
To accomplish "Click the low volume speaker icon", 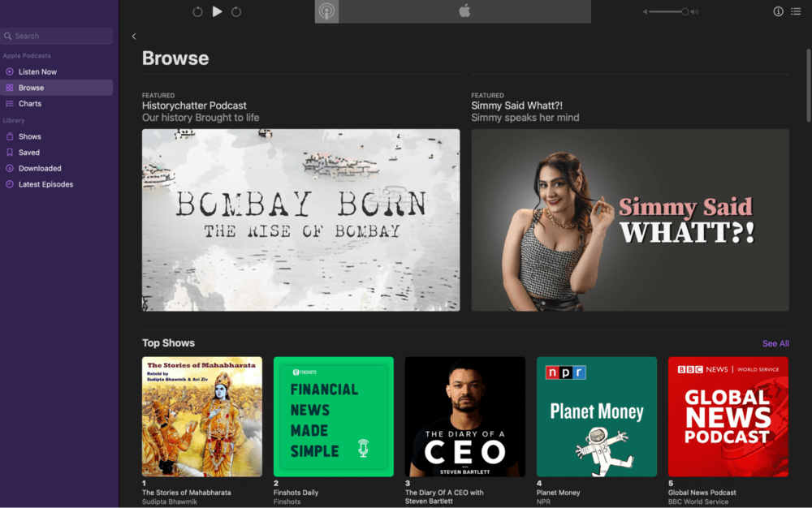I will [x=646, y=11].
